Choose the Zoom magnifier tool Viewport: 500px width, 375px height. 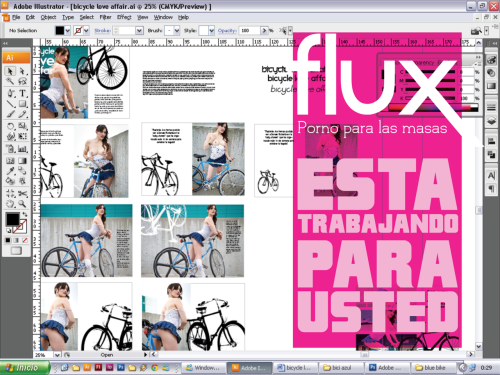pos(22,204)
